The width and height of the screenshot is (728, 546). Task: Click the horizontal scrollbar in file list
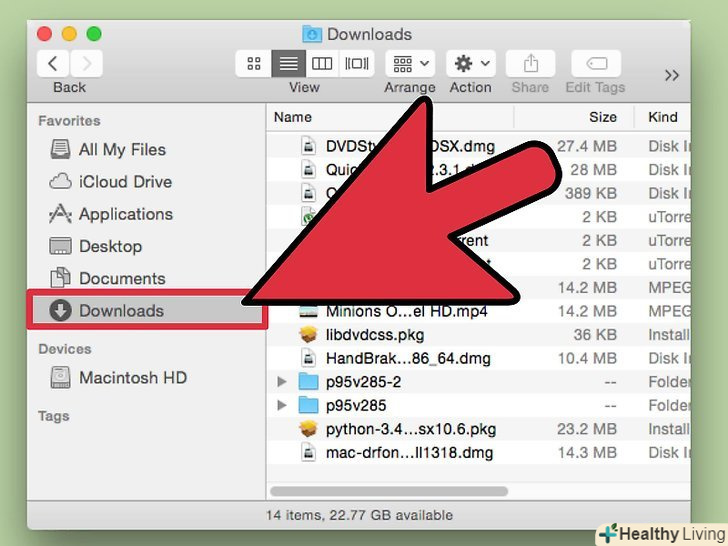coord(389,491)
